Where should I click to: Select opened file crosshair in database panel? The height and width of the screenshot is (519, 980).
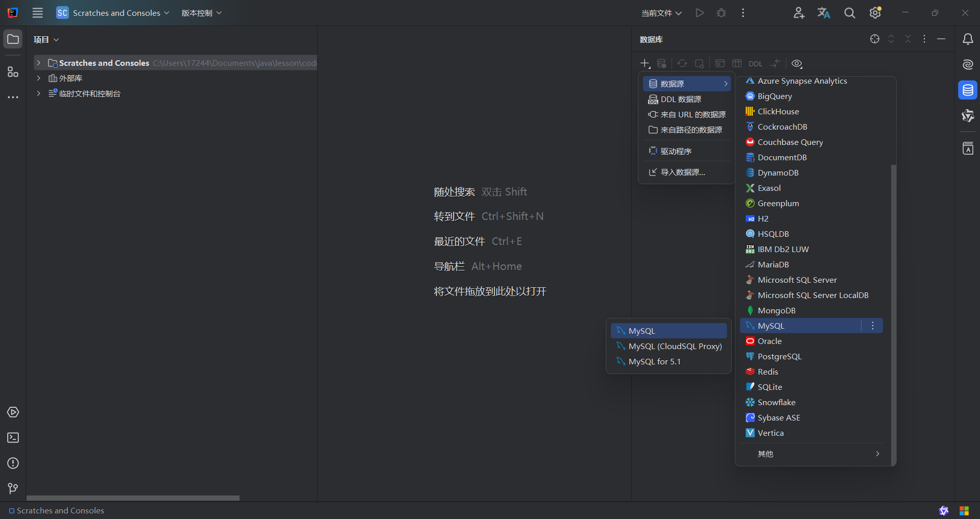coord(875,39)
